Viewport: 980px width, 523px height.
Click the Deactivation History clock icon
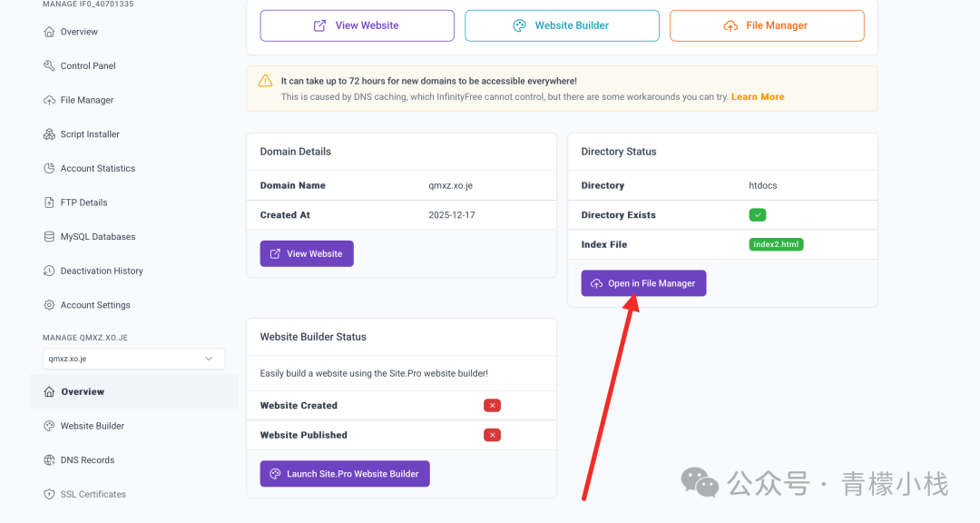coord(49,271)
